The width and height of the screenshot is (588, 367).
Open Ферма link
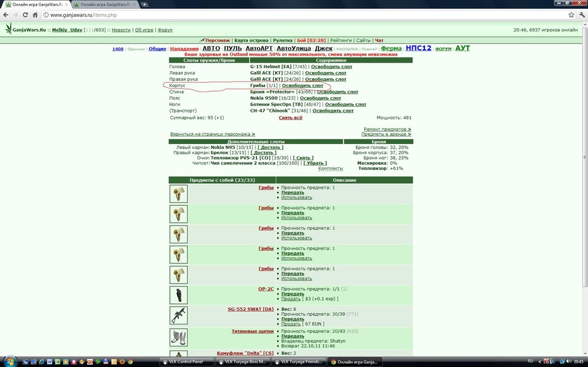pyautogui.click(x=391, y=48)
